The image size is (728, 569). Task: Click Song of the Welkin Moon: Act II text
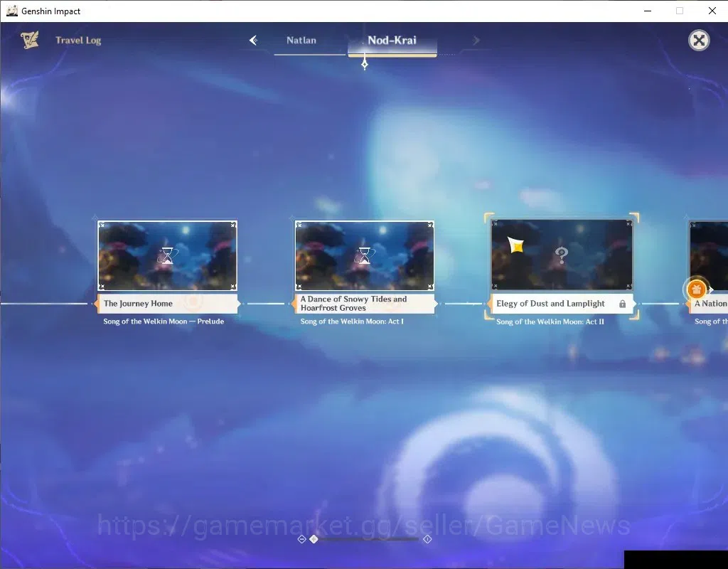(550, 321)
